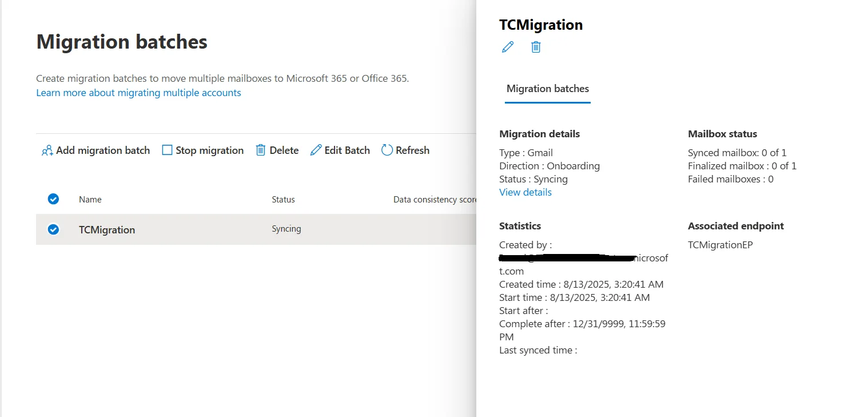868x417 pixels.
Task: Click 'Failed mailboxes : 0' text
Action: 731,179
